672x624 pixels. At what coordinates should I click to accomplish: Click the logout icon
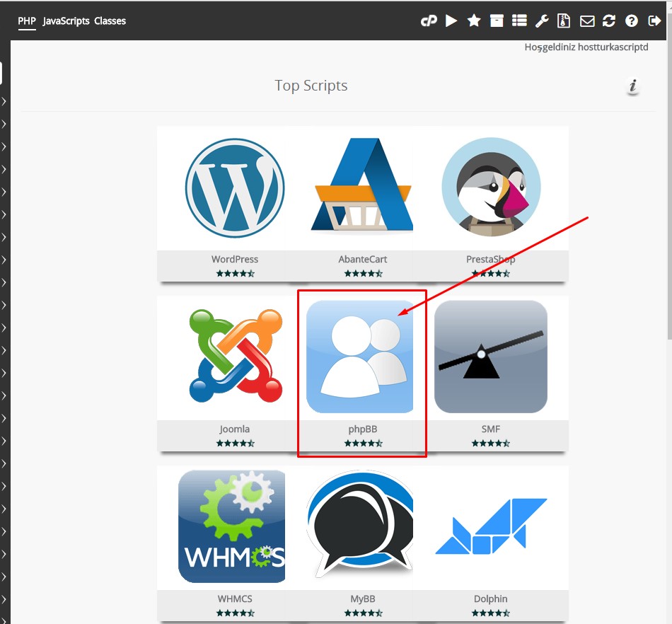point(654,21)
